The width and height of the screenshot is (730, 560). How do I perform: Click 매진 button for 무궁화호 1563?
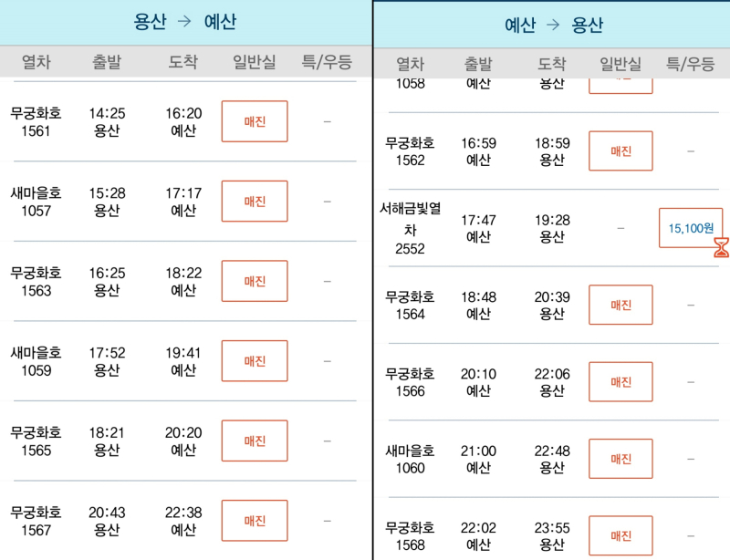[255, 281]
